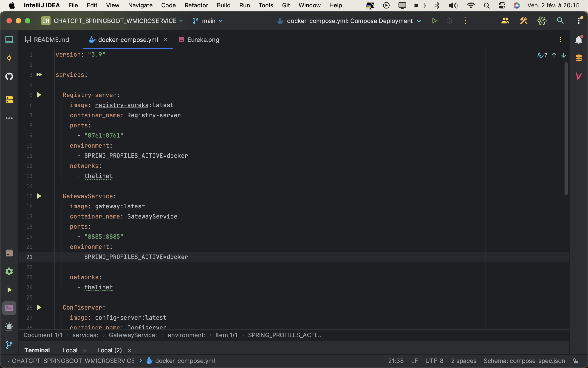Viewport: 588px width, 368px height.
Task: Close the Local terminal tab
Action: (x=85, y=351)
